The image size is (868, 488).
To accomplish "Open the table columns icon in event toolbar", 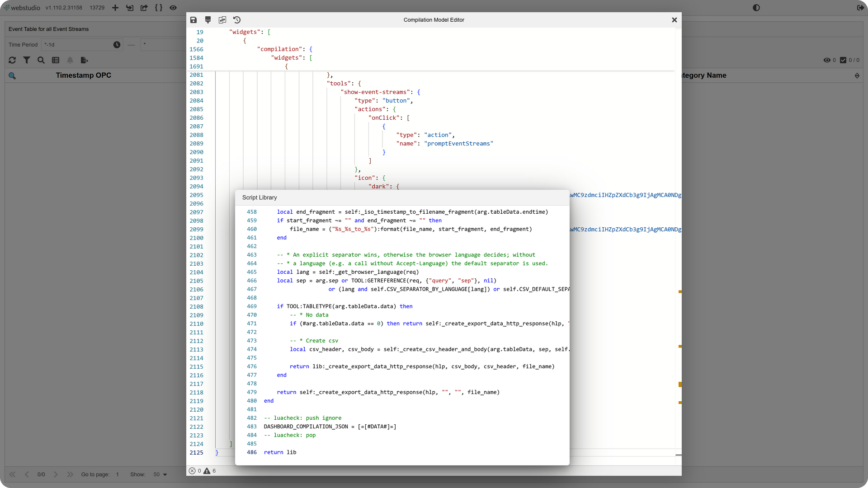I will 56,60.
